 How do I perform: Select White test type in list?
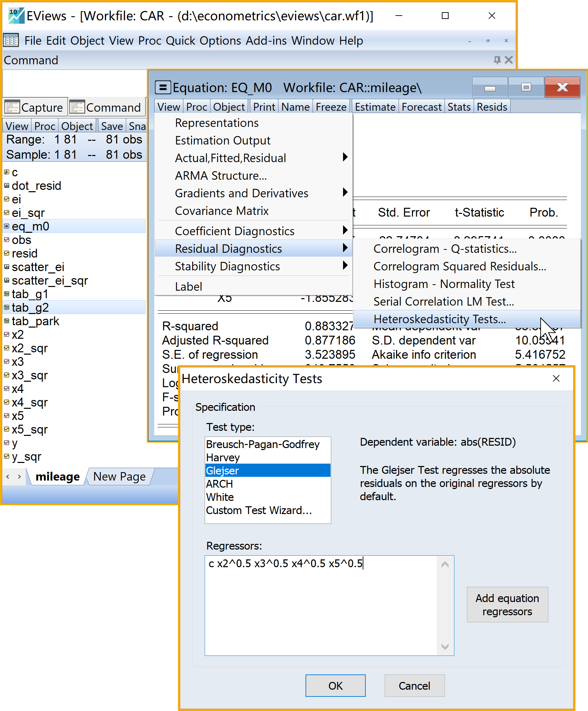point(220,497)
